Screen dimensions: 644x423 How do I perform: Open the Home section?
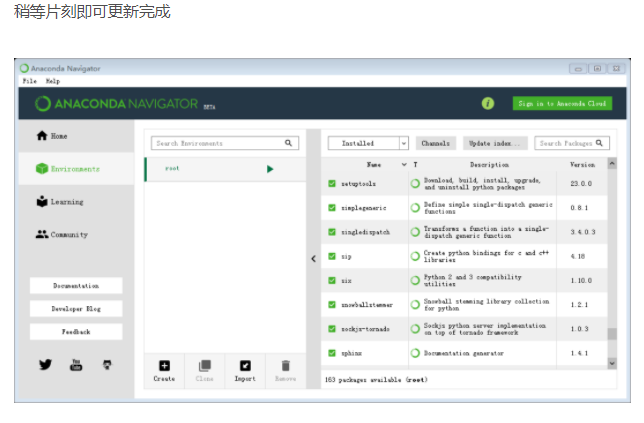(x=76, y=136)
